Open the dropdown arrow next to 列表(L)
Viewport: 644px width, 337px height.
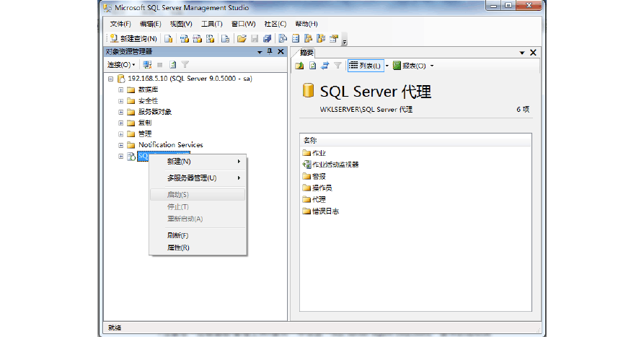pos(387,66)
